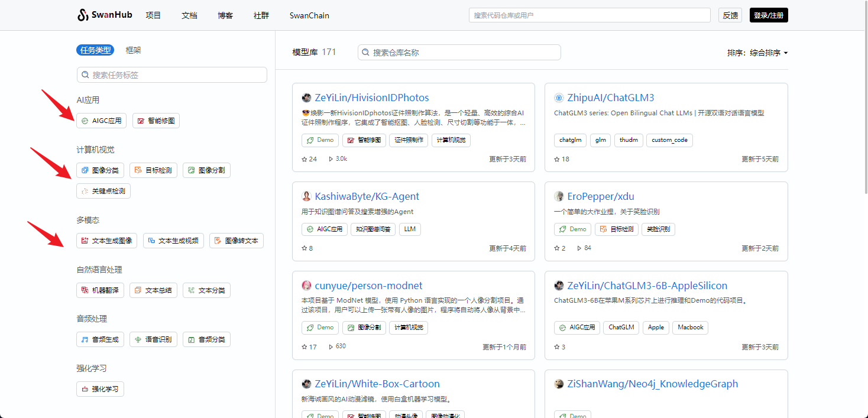Select the 强化学习 task tag button
Viewport: 868px width, 418px height.
coord(100,389)
